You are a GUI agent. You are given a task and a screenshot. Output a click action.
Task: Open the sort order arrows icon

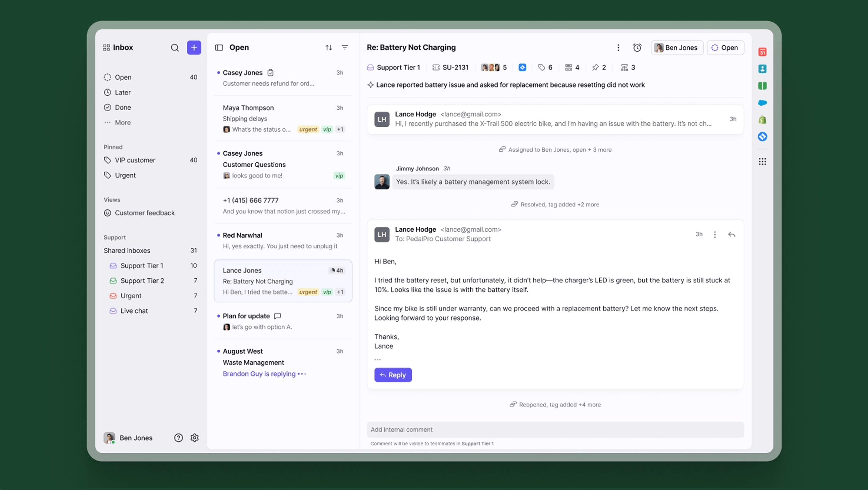(329, 47)
